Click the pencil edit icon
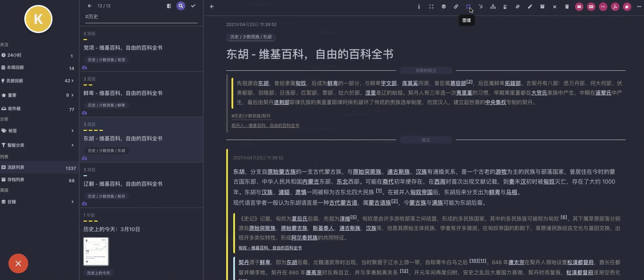The image size is (644, 280). click(530, 7)
